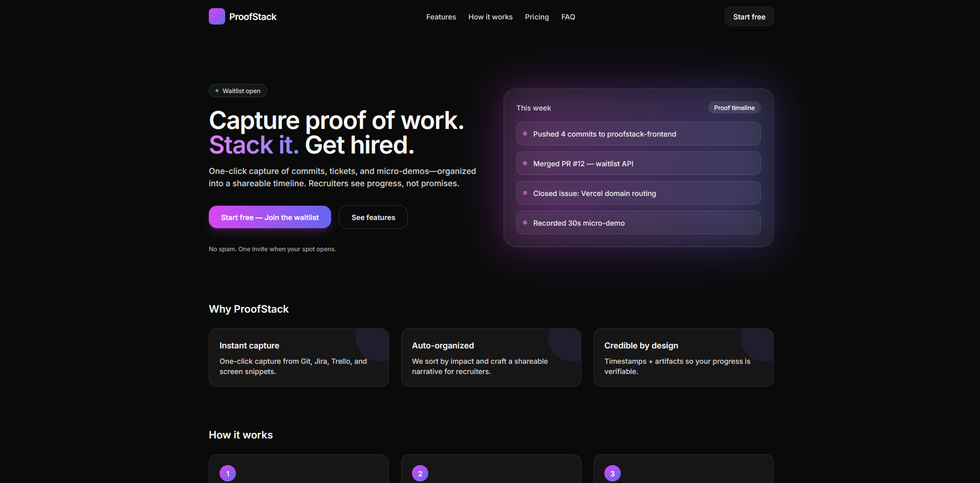Click the dot beside 'Recorded 30s micro-demo'
980x483 pixels.
pyautogui.click(x=525, y=223)
